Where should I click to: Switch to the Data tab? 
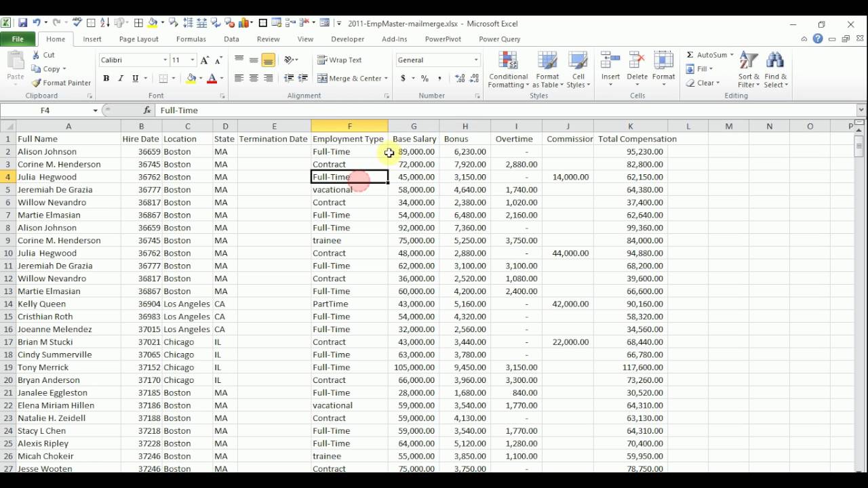click(231, 39)
